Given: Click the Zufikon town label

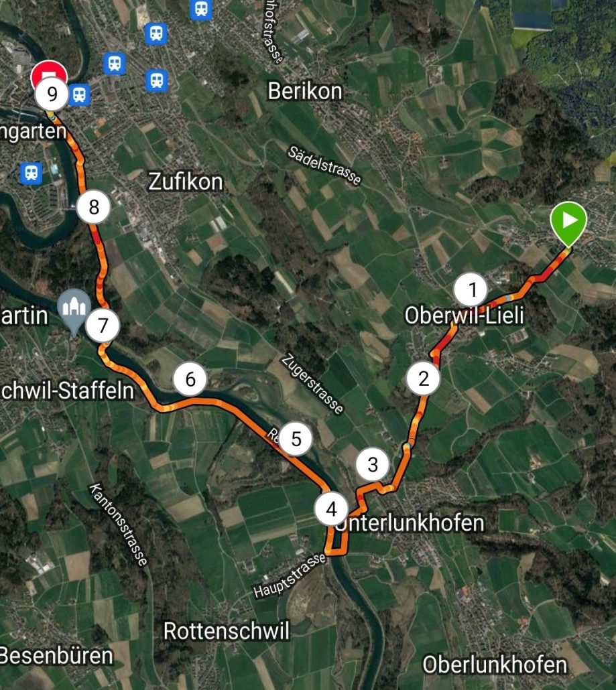Looking at the screenshot, I should coord(186,182).
